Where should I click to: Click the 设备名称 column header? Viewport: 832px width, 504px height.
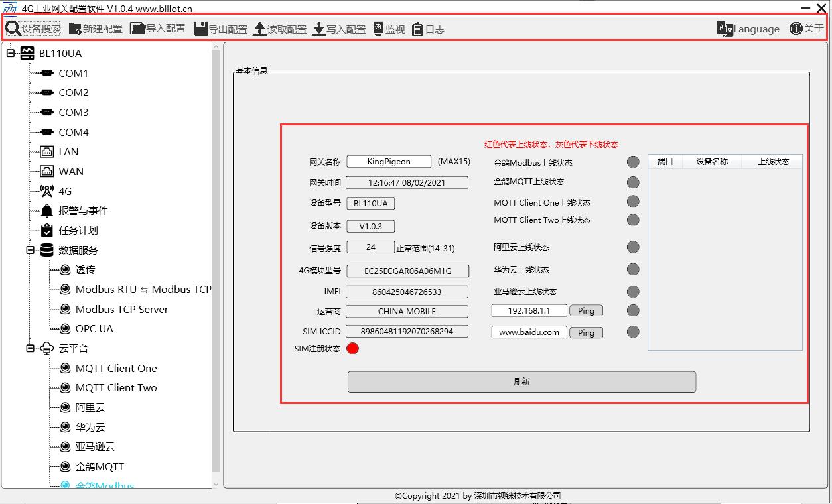712,162
